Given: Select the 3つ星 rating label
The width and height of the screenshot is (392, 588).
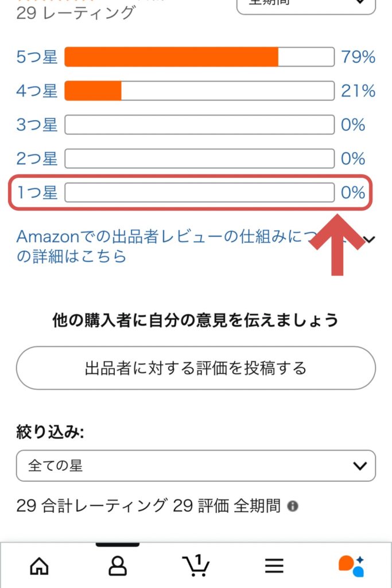Looking at the screenshot, I should point(37,125).
